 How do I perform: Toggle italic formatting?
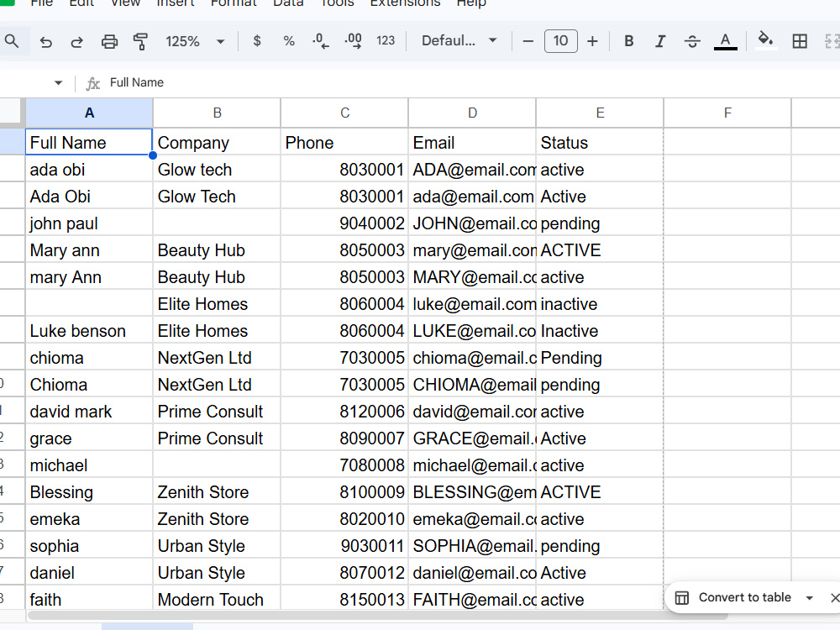(660, 41)
